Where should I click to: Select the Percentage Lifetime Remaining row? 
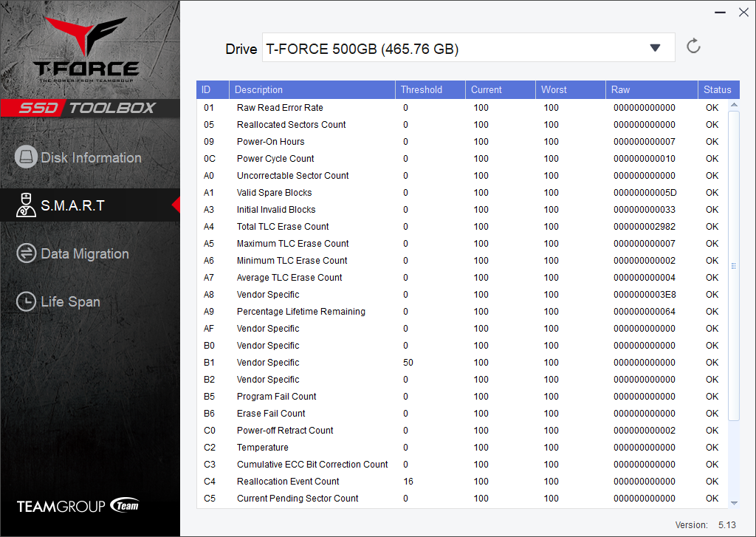[462, 311]
